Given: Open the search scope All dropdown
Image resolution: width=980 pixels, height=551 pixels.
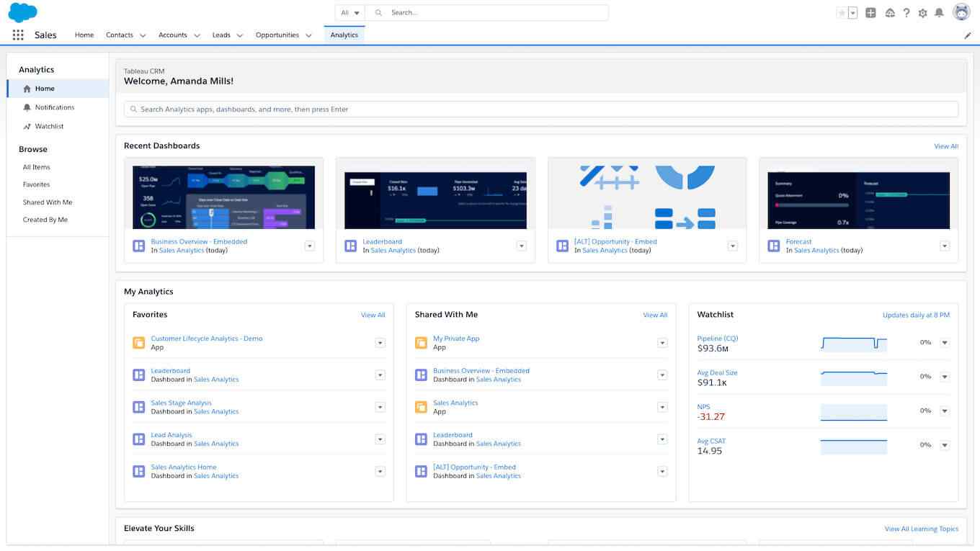Looking at the screenshot, I should (350, 13).
